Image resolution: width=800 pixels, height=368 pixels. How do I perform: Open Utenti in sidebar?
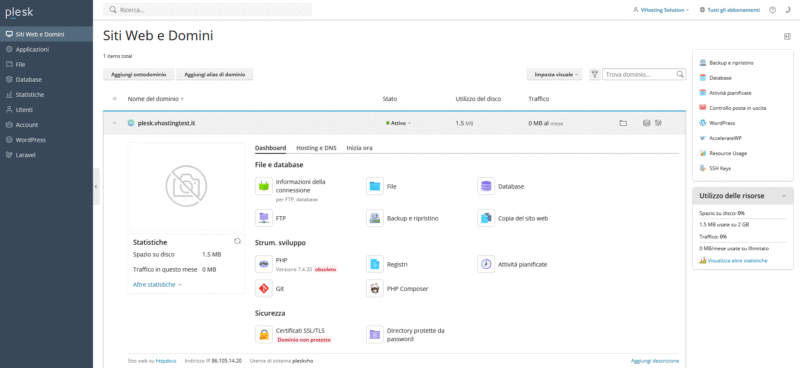(x=46, y=110)
